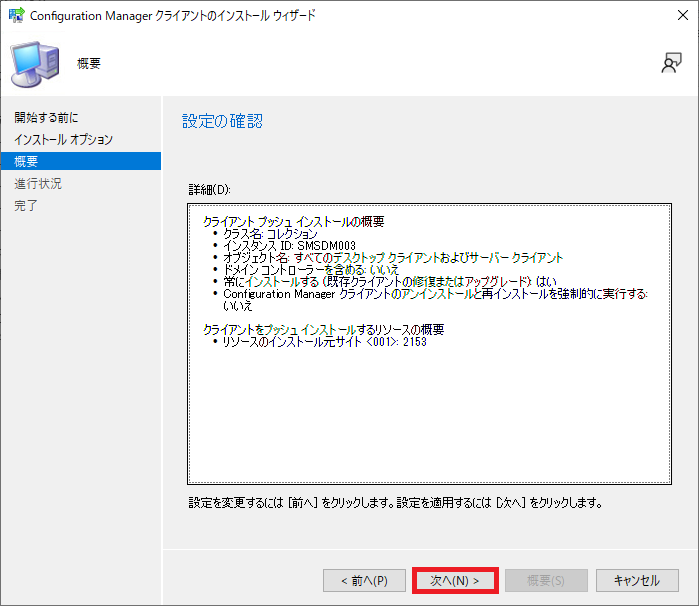Click the インスタンス ID: SMSDM003 line

pyautogui.click(x=289, y=245)
